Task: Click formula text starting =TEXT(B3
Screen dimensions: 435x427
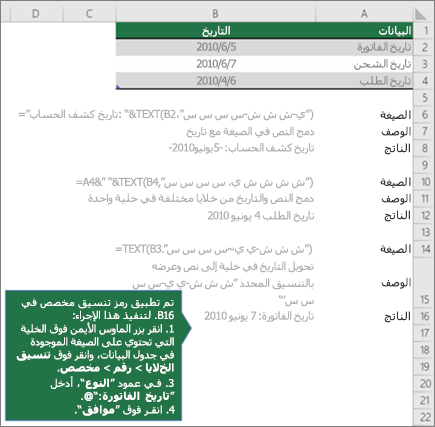Action: coord(214,249)
